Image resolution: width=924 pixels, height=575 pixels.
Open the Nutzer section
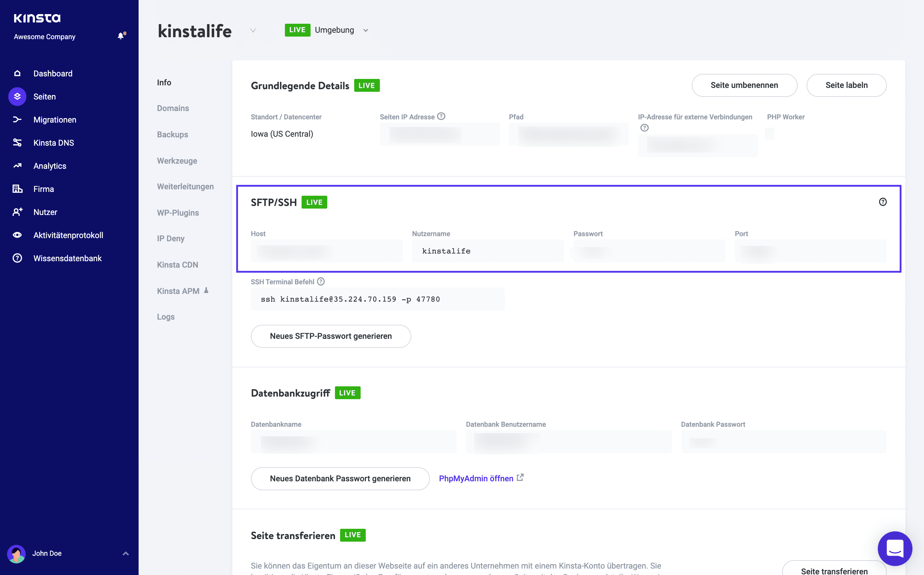pyautogui.click(x=45, y=212)
